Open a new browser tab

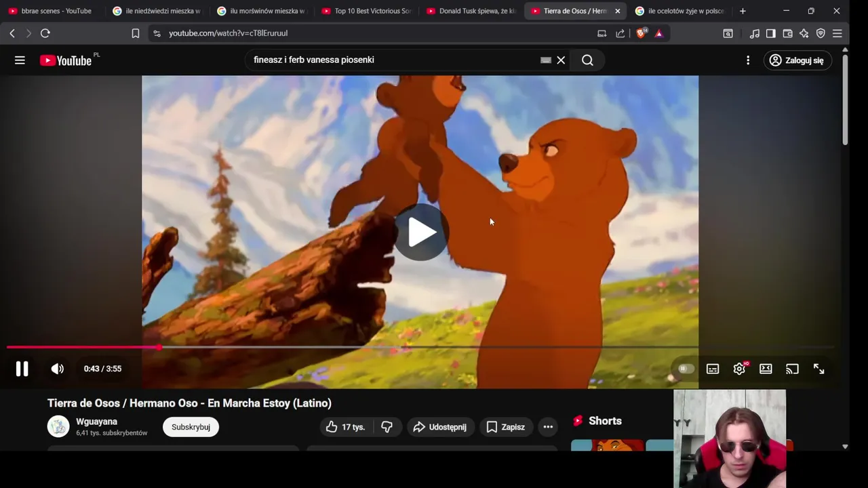[x=743, y=11]
